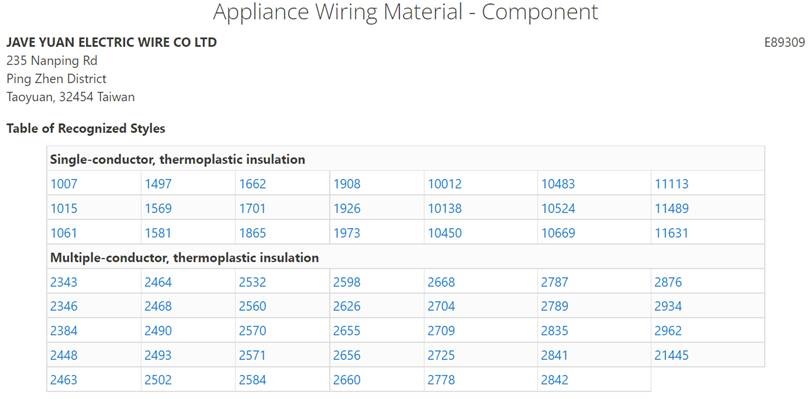Open style 1497 link
This screenshot has width=811, height=399.
158,184
